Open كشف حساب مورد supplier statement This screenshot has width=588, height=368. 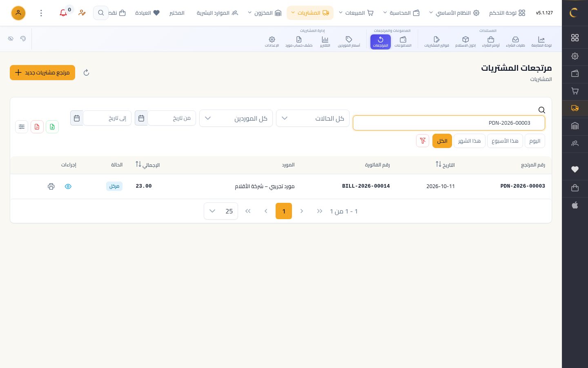[x=299, y=42]
